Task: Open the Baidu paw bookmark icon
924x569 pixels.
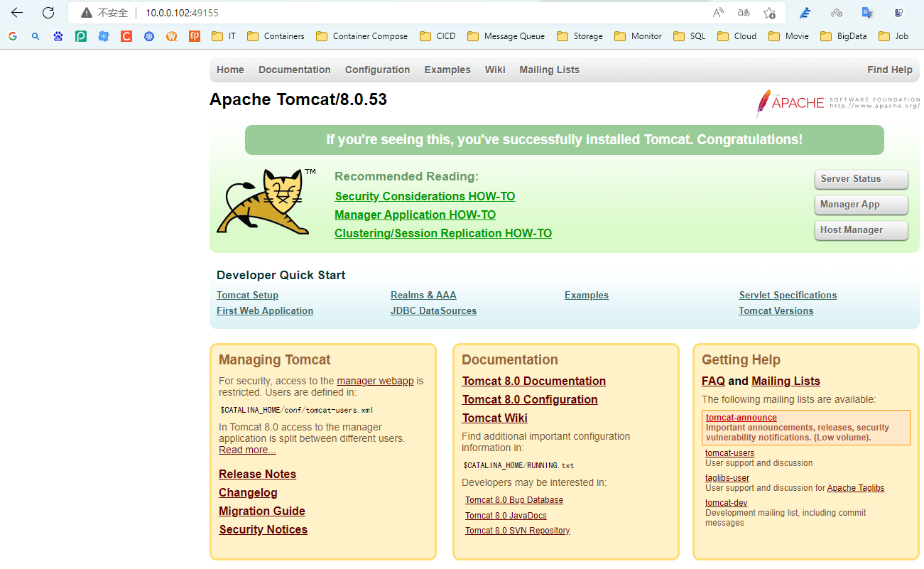Action: [58, 36]
